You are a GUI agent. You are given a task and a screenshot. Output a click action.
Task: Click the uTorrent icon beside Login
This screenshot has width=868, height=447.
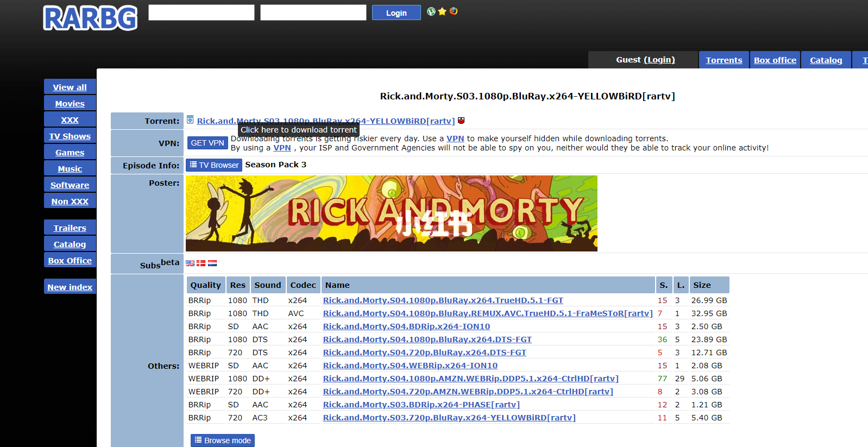(431, 11)
